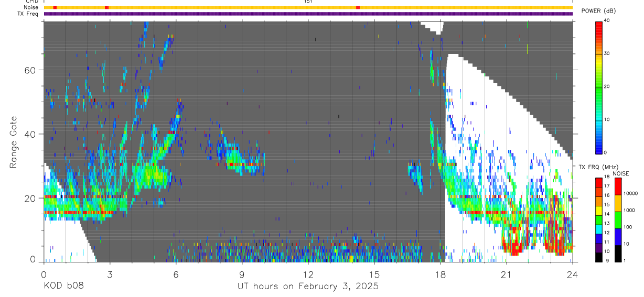
Task: Click the 18 label on TX FRQ scale
Action: [x=607, y=177]
